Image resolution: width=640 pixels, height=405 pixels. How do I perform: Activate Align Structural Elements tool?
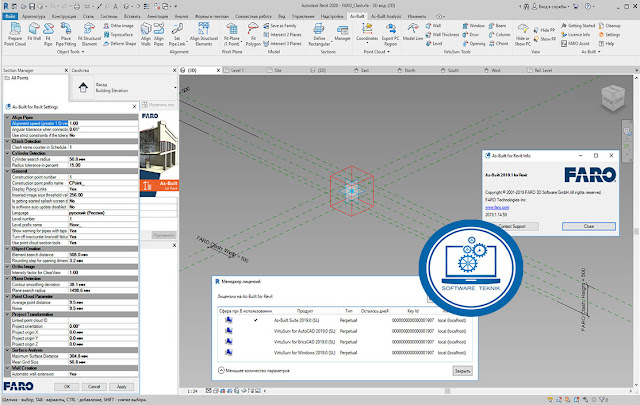tap(204, 34)
